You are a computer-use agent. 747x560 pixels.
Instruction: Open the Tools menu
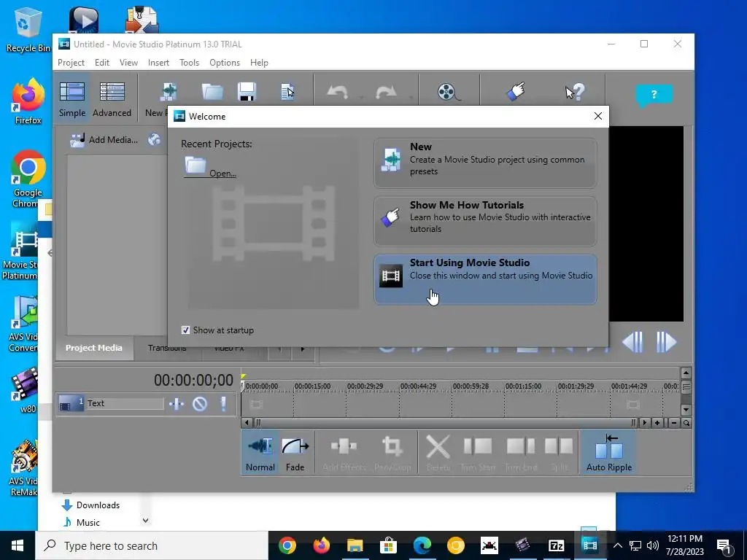tap(189, 63)
